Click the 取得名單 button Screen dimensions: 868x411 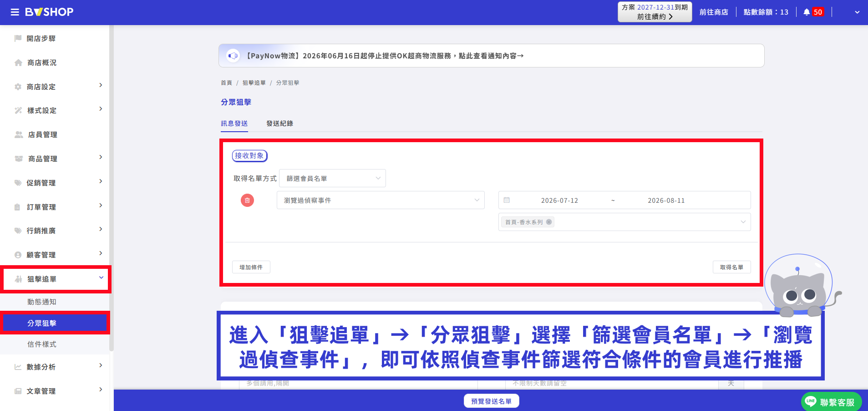pos(731,267)
